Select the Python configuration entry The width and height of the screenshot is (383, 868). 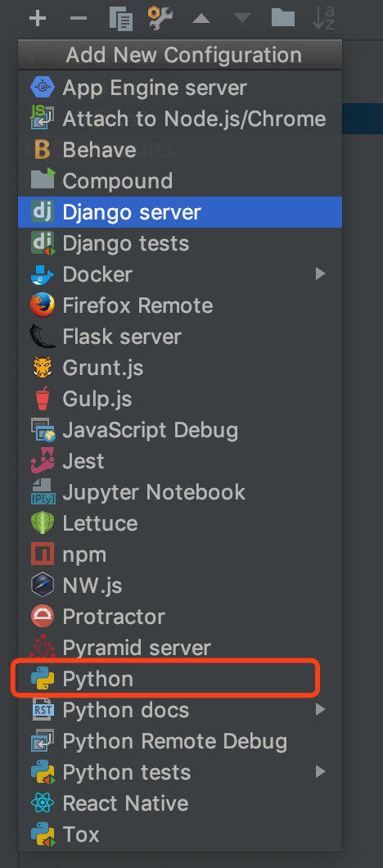[x=180, y=679]
